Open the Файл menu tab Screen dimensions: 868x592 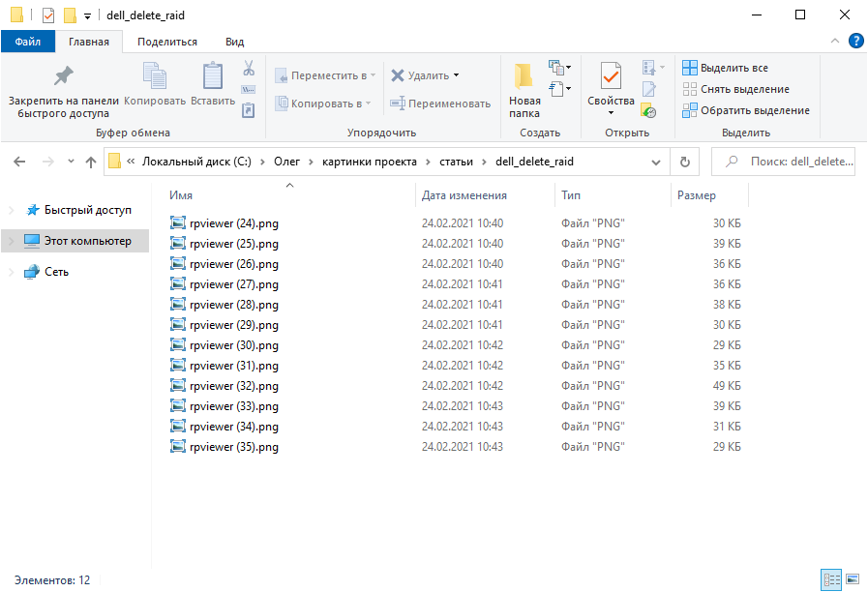click(x=28, y=42)
